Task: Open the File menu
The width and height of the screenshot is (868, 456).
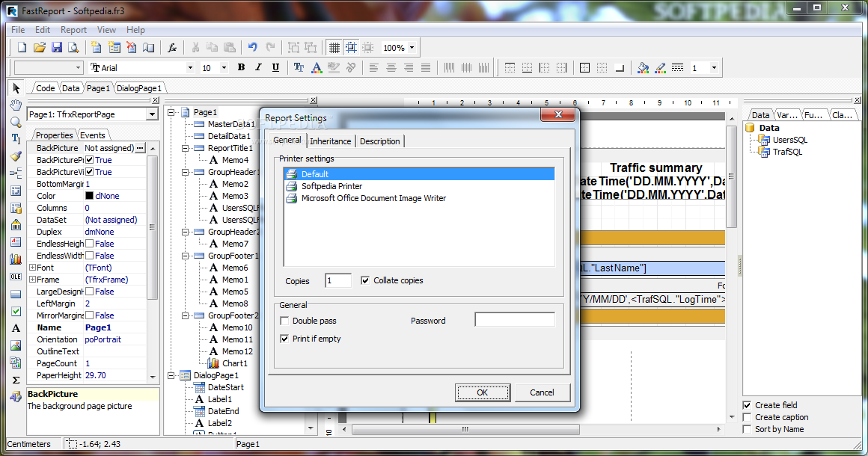Action: [18, 30]
